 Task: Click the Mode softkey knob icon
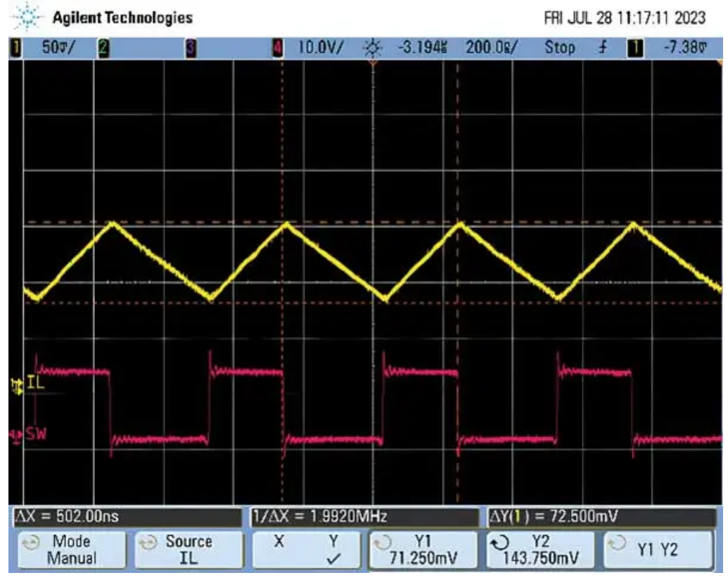31,543
